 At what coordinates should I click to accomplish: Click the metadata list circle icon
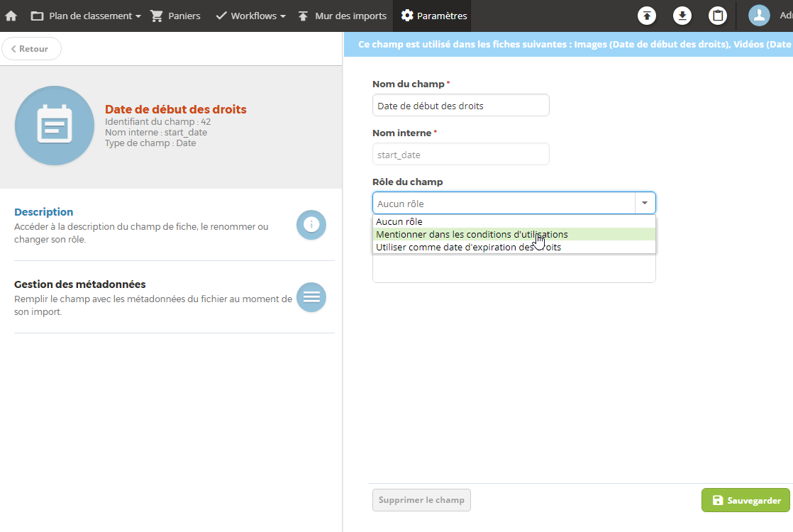[x=311, y=297]
